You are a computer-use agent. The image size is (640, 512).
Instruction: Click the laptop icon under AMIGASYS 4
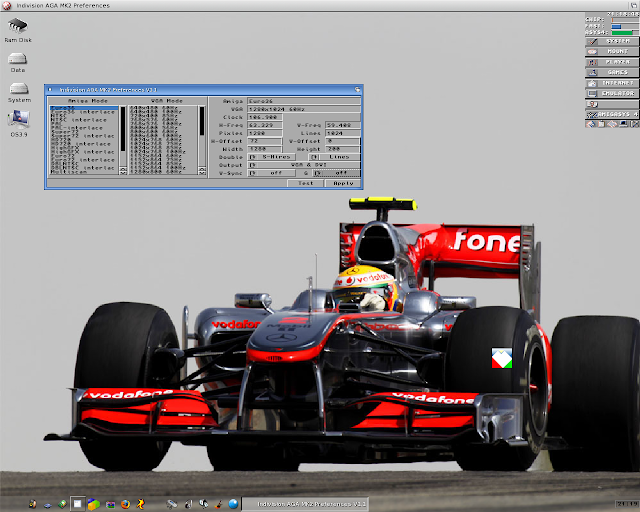click(x=623, y=124)
